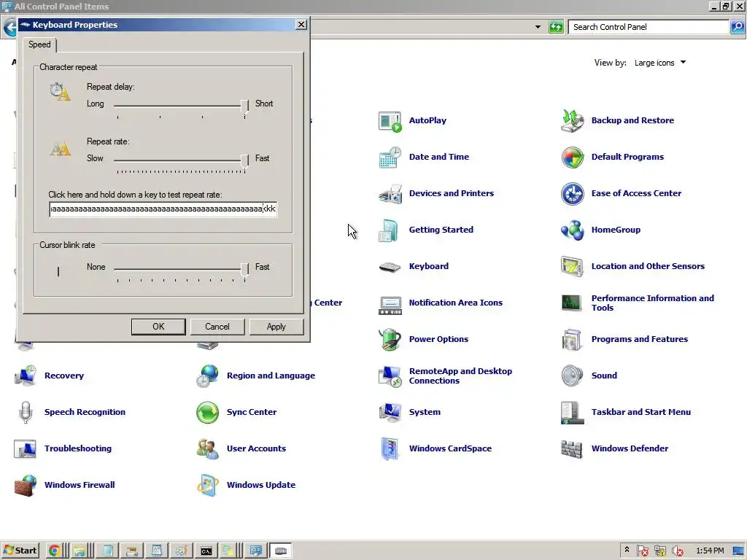
Task: Click the Start button
Action: tap(20, 551)
